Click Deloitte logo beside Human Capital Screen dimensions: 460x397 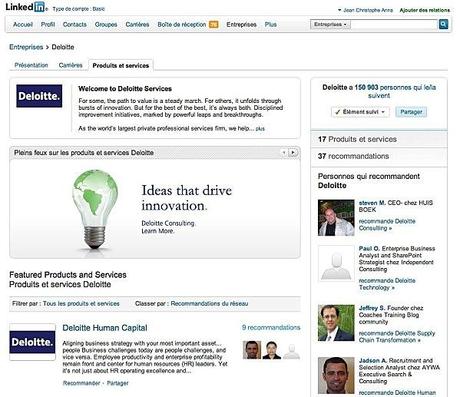tap(32, 342)
